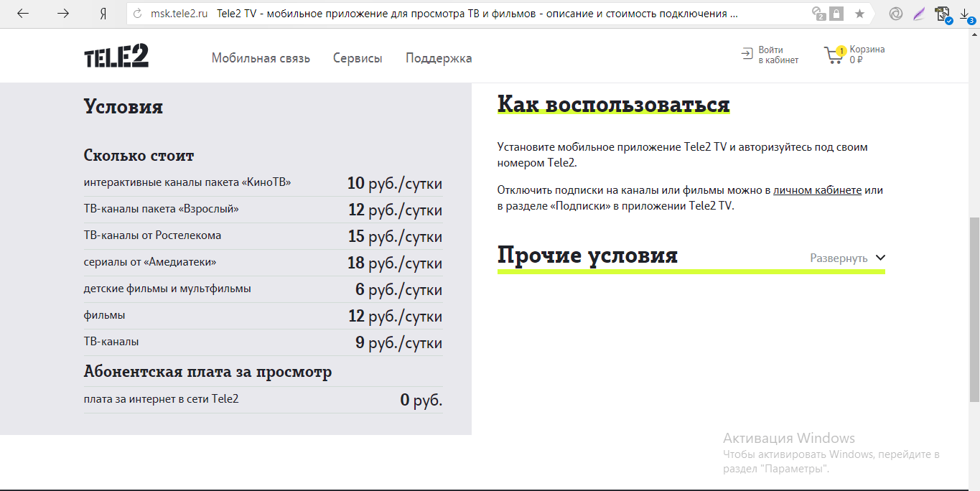This screenshot has width=980, height=491.
Task: Click the 10 руб./сутки price
Action: [x=395, y=184]
